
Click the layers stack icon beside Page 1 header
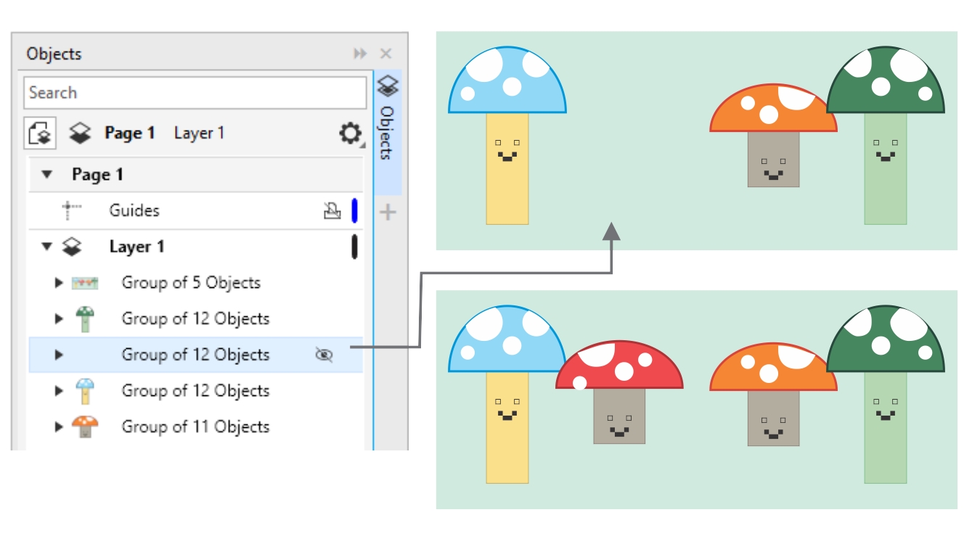pos(79,133)
